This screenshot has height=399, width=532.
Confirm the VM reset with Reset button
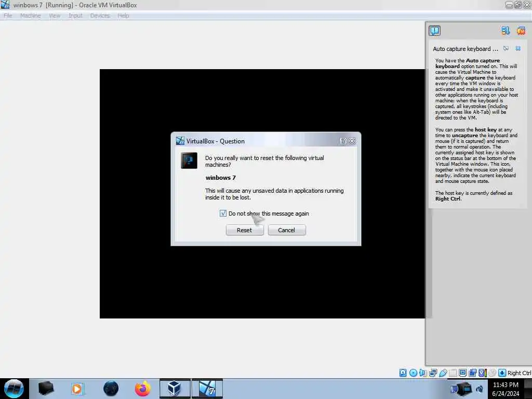click(244, 230)
